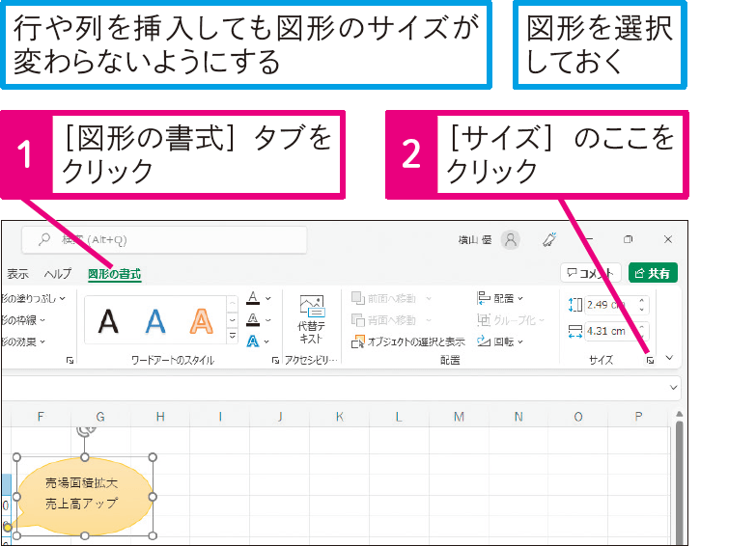Image resolution: width=756 pixels, height=546 pixels.
Task: Open 図形の塗りつぶし dropdown
Action: coord(33,299)
